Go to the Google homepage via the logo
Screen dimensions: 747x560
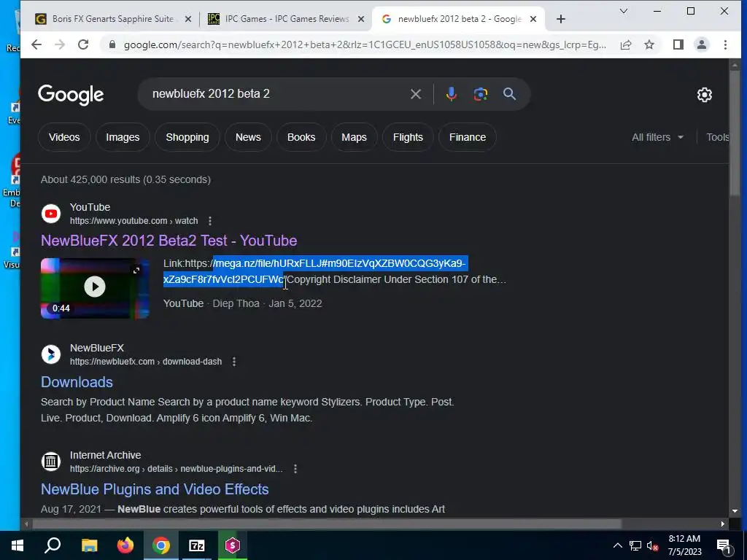click(x=71, y=95)
